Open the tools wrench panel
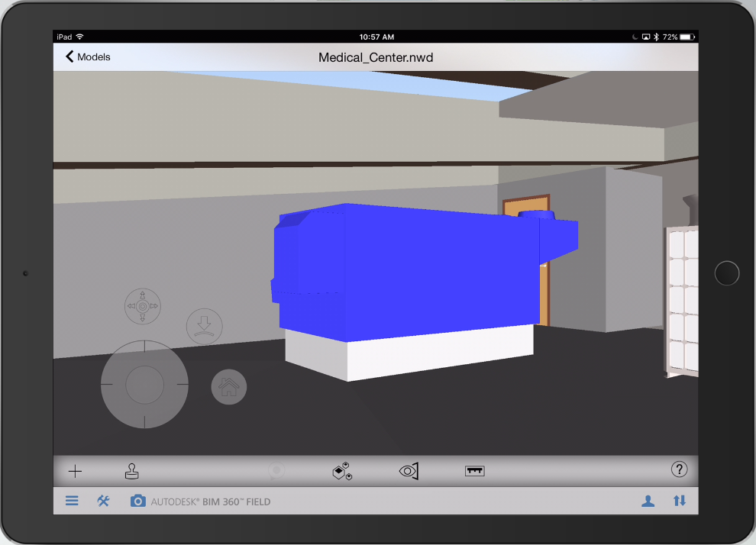Image resolution: width=756 pixels, height=545 pixels. tap(103, 501)
